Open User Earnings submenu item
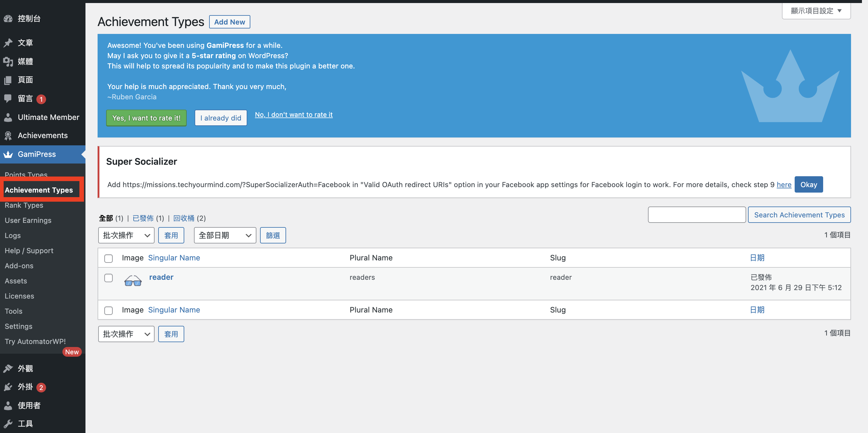Image resolution: width=868 pixels, height=433 pixels. coord(28,220)
